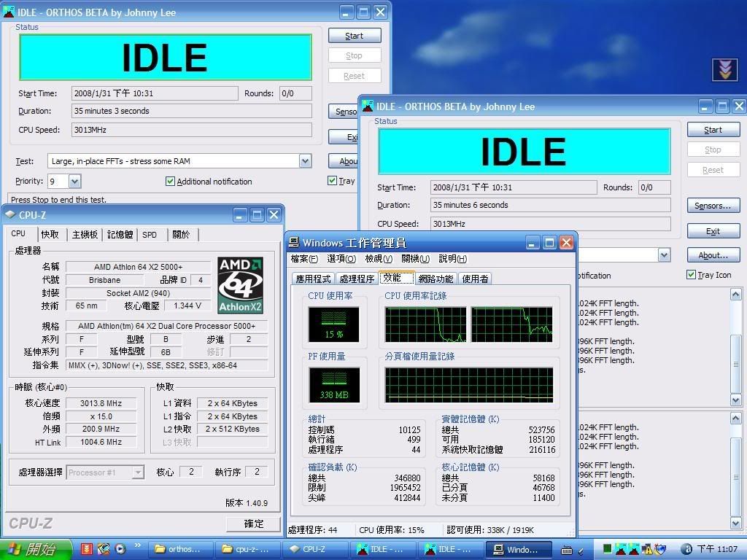Select the CPU tab in CPU-Z
This screenshot has height=560, width=747.
click(x=19, y=233)
